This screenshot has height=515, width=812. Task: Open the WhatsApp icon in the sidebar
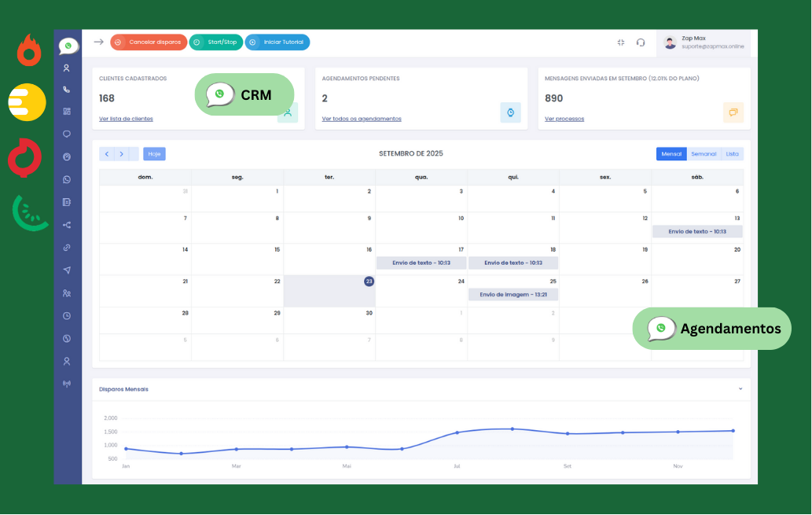tap(67, 179)
